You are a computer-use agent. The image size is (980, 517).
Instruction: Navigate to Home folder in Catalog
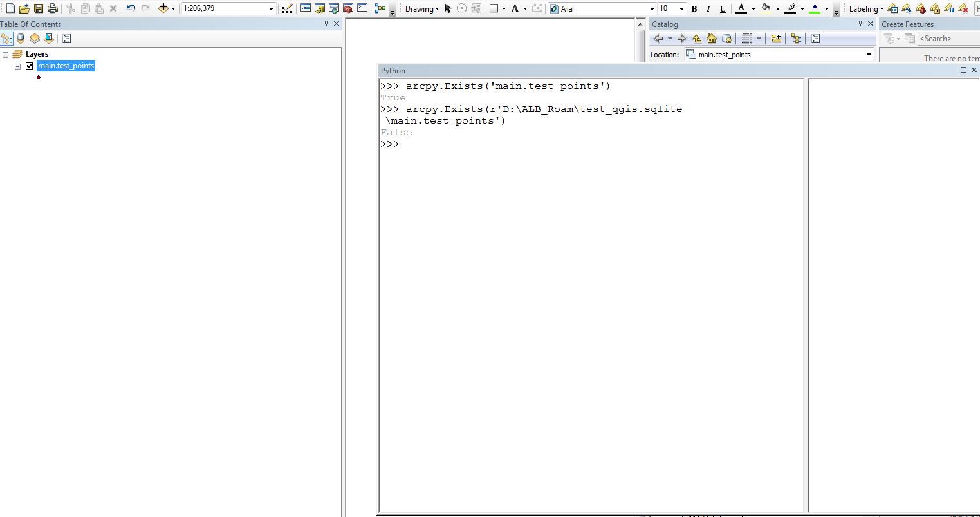(712, 39)
